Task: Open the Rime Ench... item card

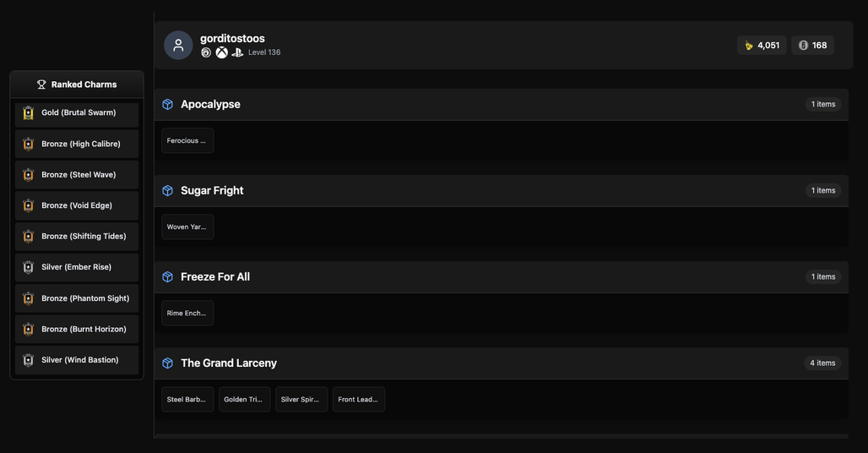Action: click(x=187, y=313)
